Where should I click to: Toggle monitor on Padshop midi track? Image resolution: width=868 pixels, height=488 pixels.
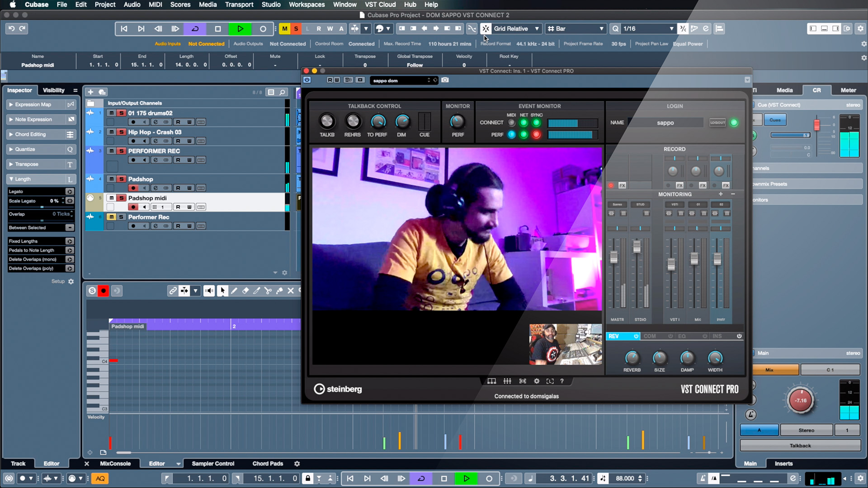pyautogui.click(x=144, y=207)
